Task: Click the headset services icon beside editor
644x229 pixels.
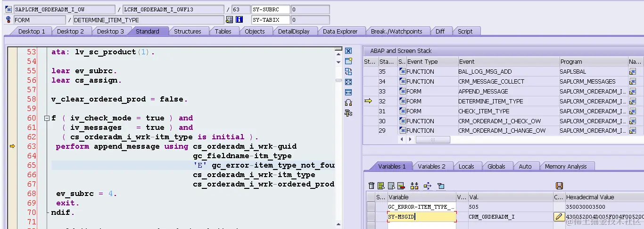Action: click(348, 102)
